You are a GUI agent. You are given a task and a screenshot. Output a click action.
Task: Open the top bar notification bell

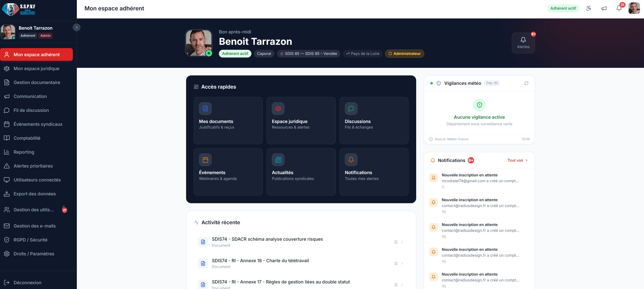[619, 8]
